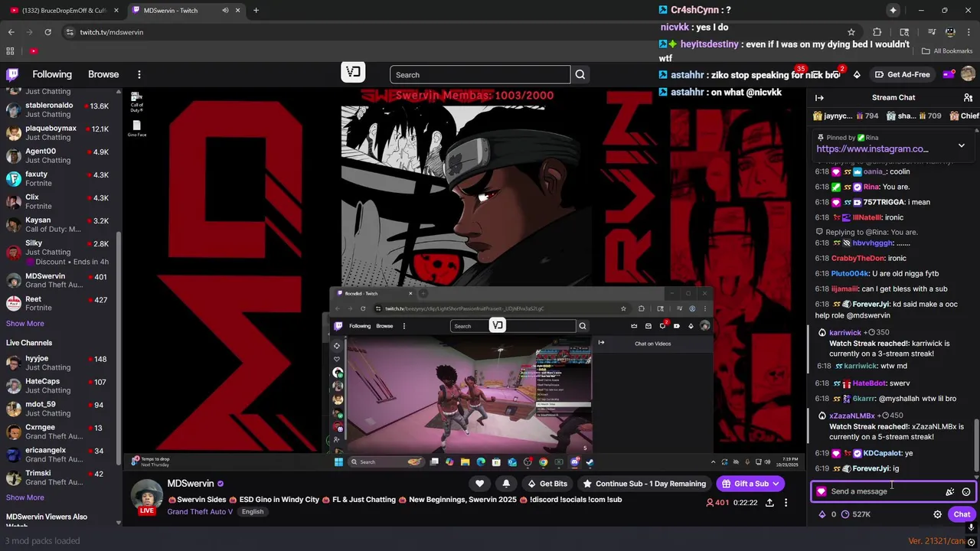Open the YouTube bookmark shortcut
The height and width of the screenshot is (551, 980).
click(34, 51)
